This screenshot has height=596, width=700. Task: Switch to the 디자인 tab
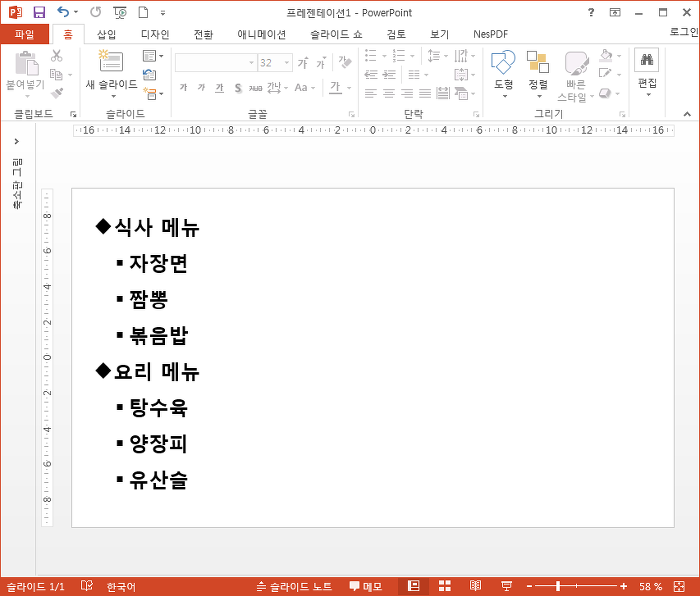click(x=155, y=34)
